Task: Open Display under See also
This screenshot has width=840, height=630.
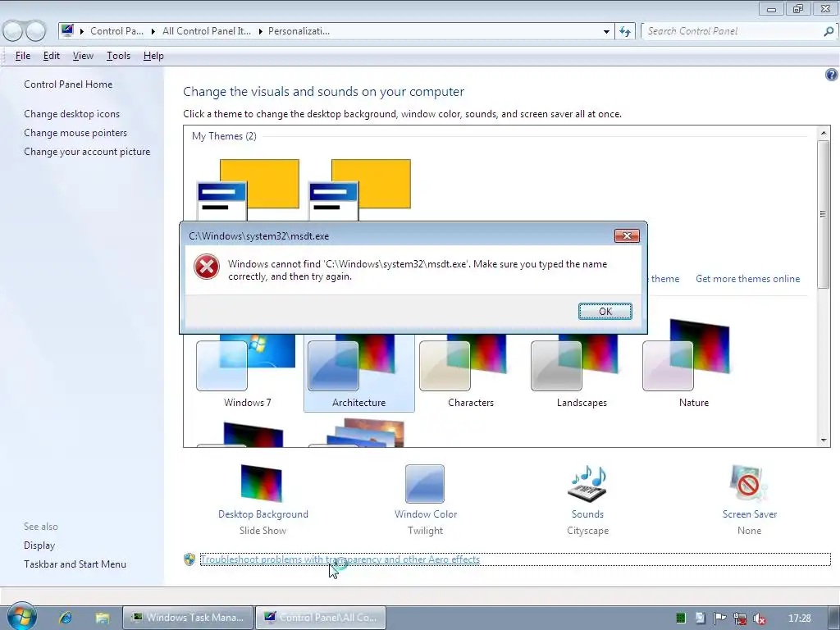Action: [39, 546]
